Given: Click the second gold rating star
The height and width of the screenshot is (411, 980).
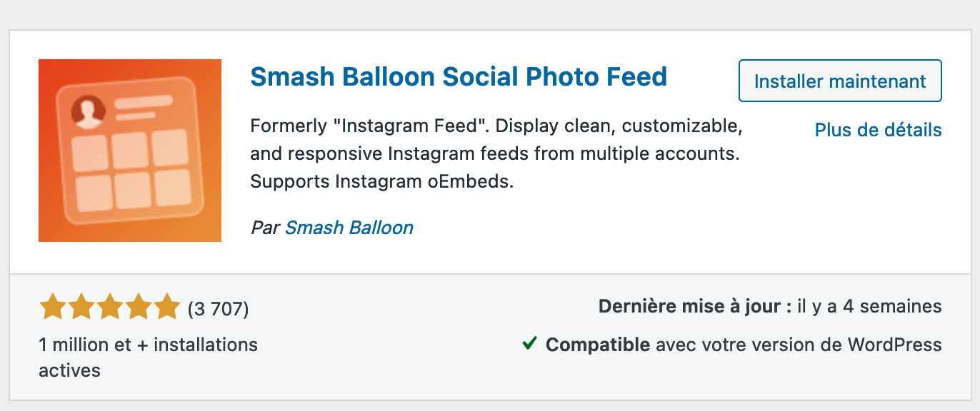Looking at the screenshot, I should tap(81, 308).
